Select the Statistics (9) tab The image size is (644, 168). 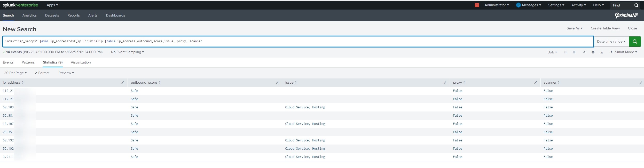[53, 62]
